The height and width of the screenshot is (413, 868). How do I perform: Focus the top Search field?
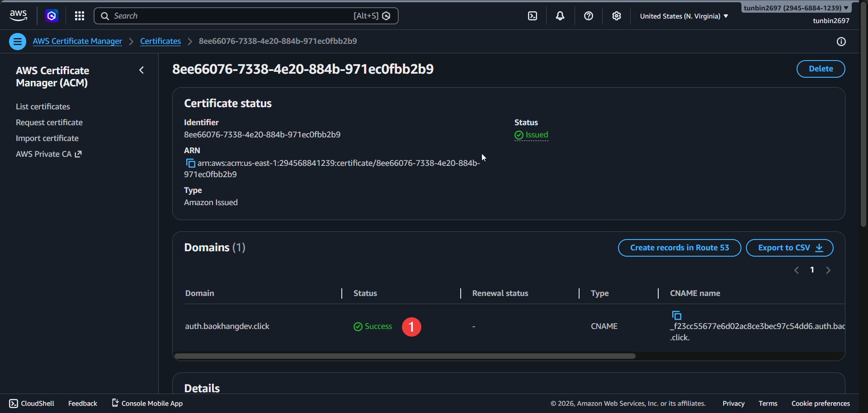[231, 16]
